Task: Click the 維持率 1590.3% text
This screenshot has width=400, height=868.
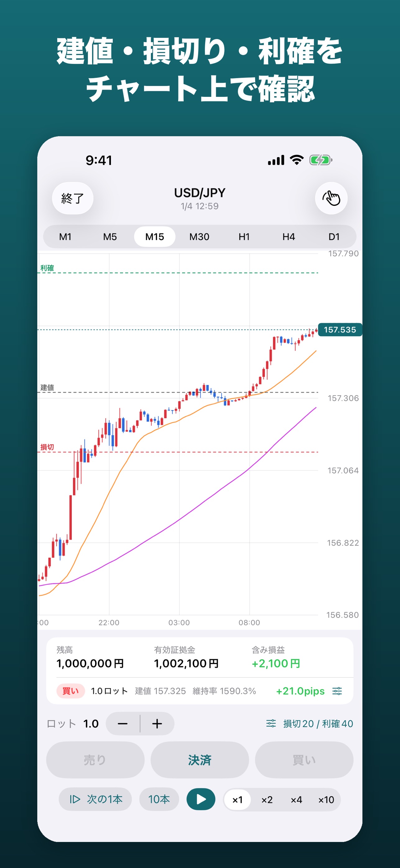Action: pyautogui.click(x=224, y=691)
